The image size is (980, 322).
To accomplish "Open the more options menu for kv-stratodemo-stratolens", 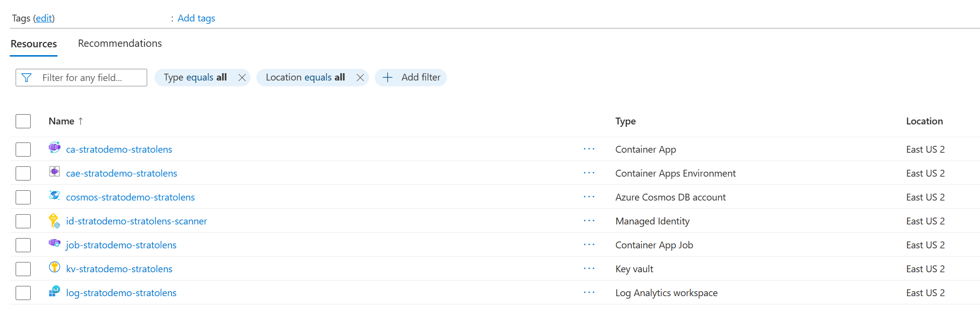I will click(589, 269).
